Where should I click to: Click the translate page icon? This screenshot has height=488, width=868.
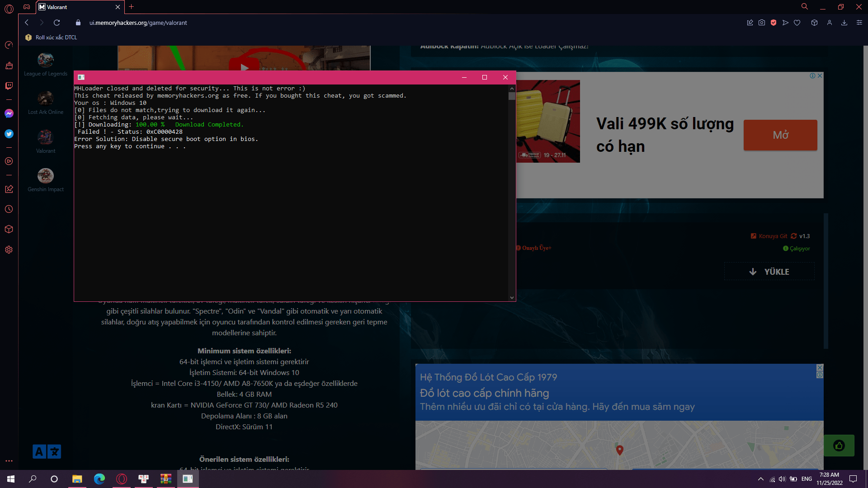(x=47, y=451)
